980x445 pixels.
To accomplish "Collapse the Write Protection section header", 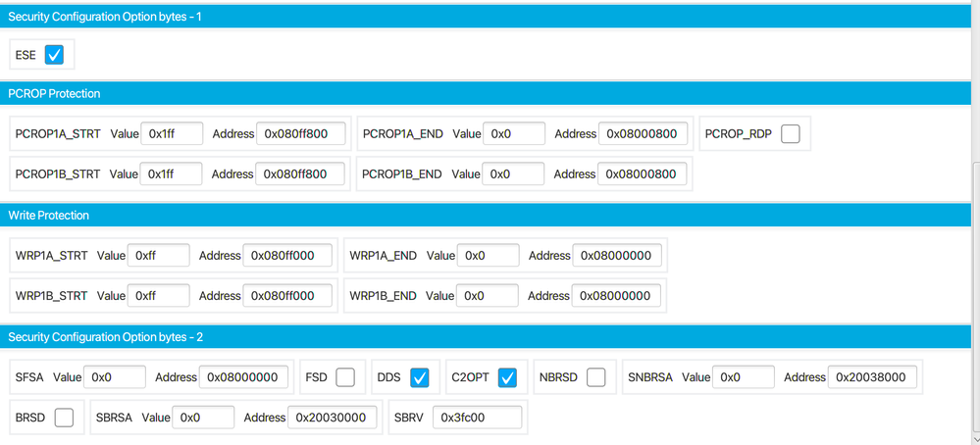I will click(x=485, y=216).
